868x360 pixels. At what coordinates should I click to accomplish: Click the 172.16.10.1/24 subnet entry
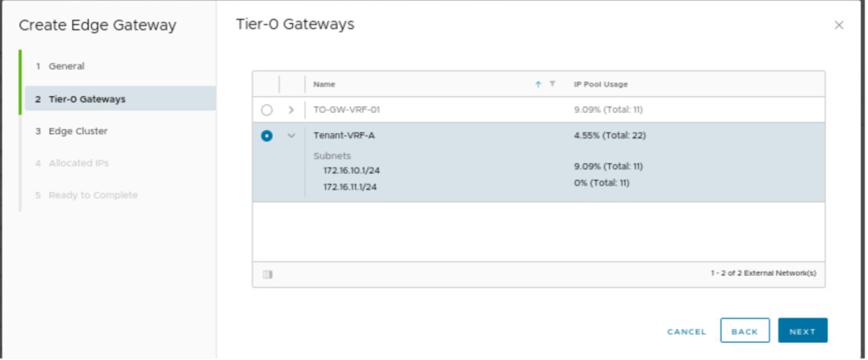click(352, 171)
